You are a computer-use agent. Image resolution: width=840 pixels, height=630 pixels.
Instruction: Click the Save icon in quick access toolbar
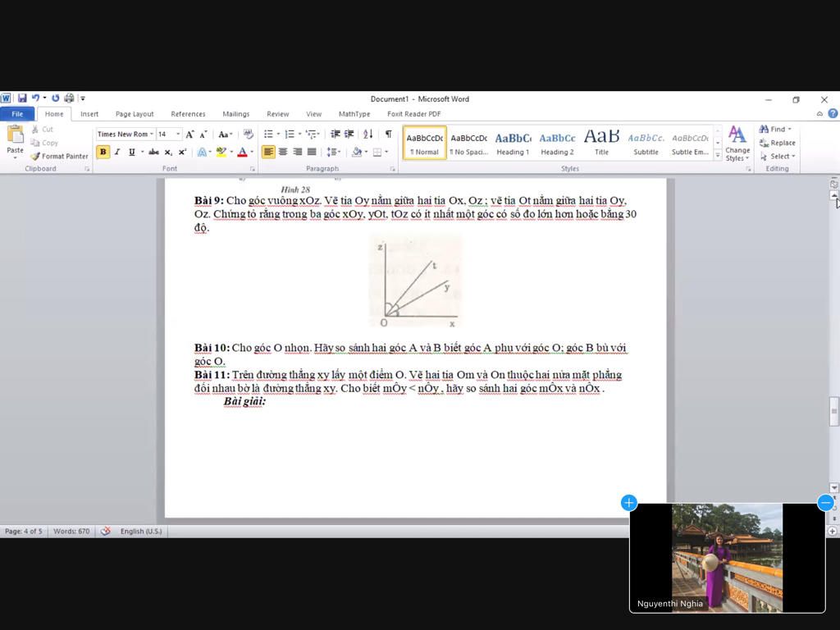(x=22, y=98)
